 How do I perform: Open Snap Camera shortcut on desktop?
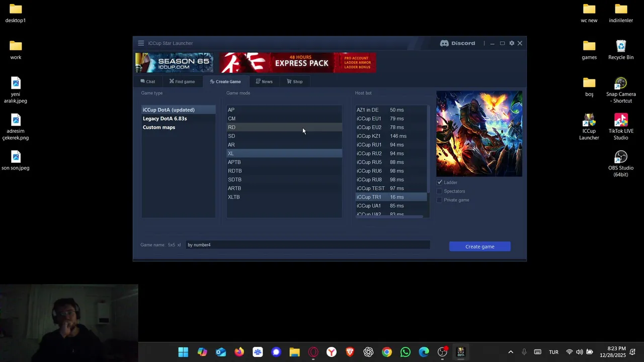click(x=621, y=90)
